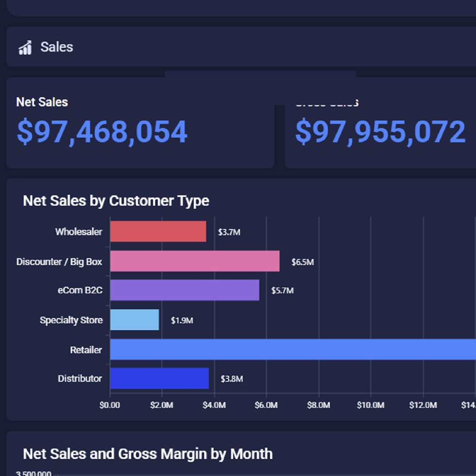Select the light blue Specialty Store bar

tap(134, 320)
